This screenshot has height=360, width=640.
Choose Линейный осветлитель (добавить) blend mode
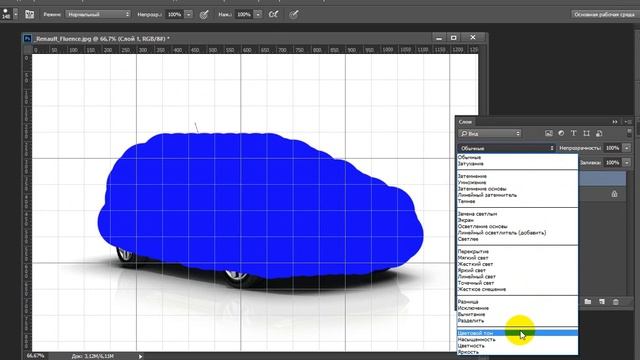[x=517, y=233]
